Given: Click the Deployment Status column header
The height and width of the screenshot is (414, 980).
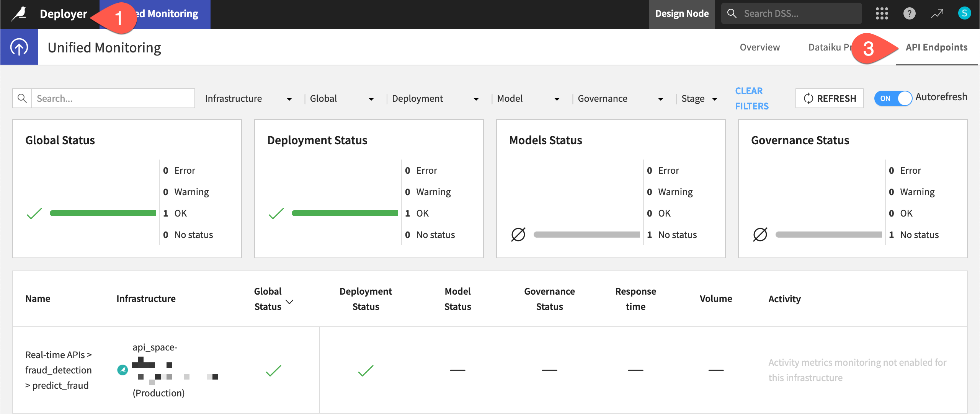Looking at the screenshot, I should click(366, 299).
